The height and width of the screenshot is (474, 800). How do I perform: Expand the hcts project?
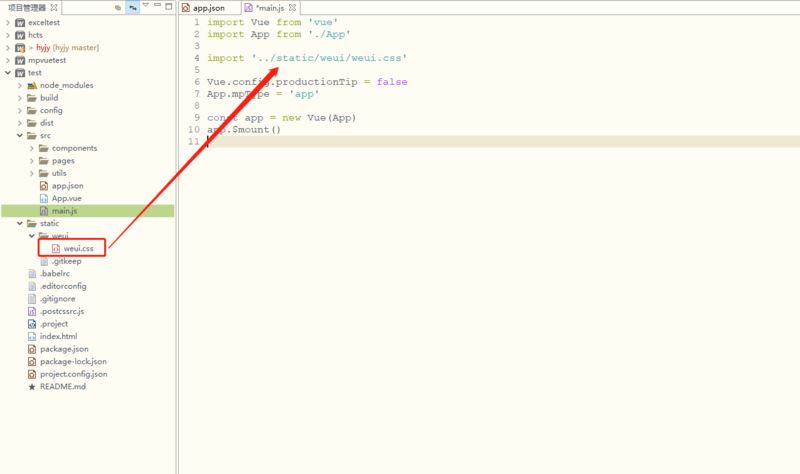click(8, 35)
